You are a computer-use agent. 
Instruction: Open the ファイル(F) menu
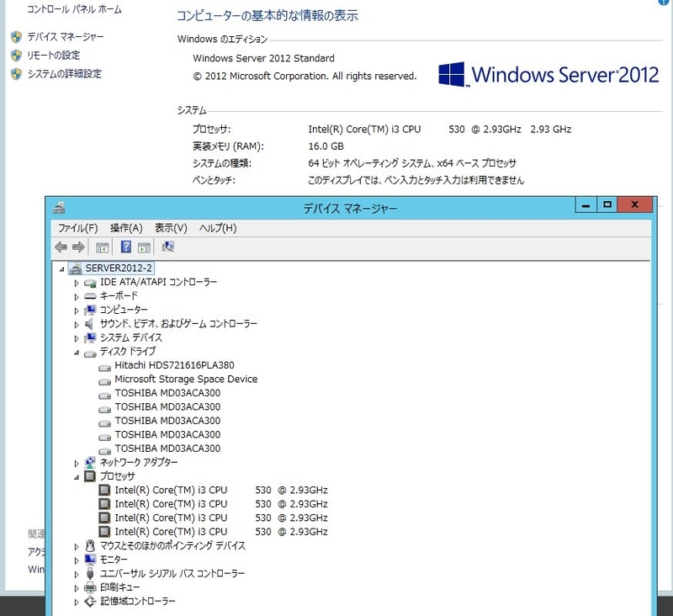[77, 228]
